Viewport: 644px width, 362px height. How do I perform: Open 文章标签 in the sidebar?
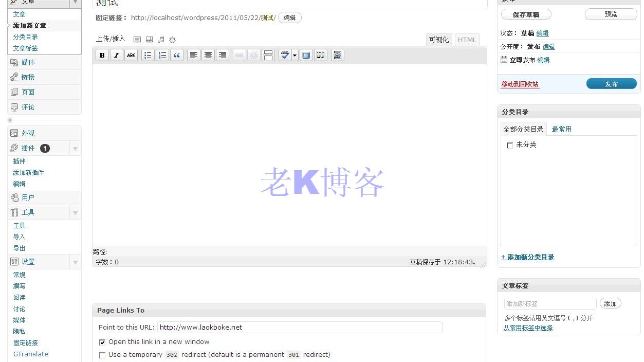[x=26, y=48]
